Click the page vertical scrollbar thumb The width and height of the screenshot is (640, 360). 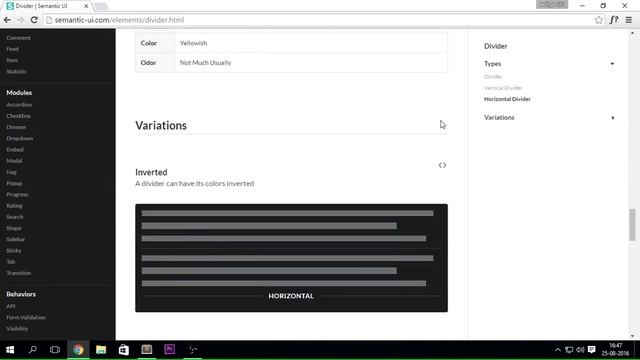pos(632,225)
